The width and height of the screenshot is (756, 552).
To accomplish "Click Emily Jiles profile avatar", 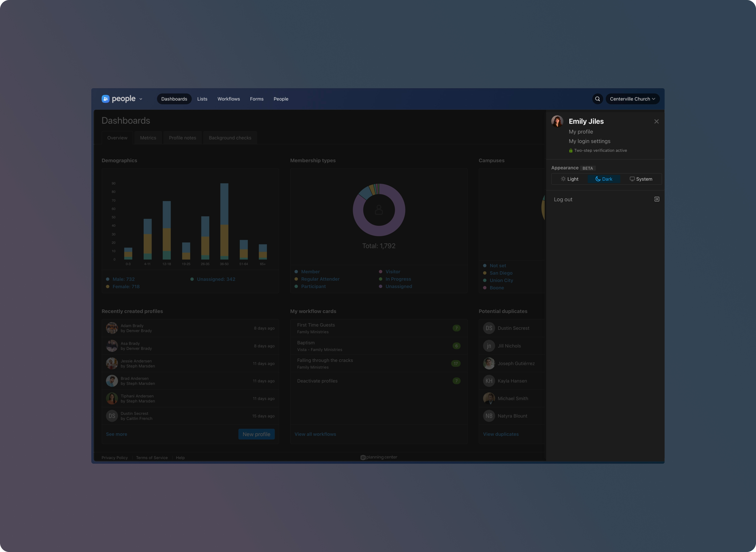I will coord(557,121).
